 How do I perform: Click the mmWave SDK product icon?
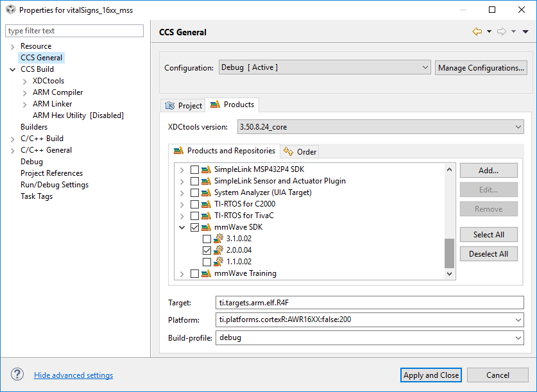pyautogui.click(x=206, y=227)
